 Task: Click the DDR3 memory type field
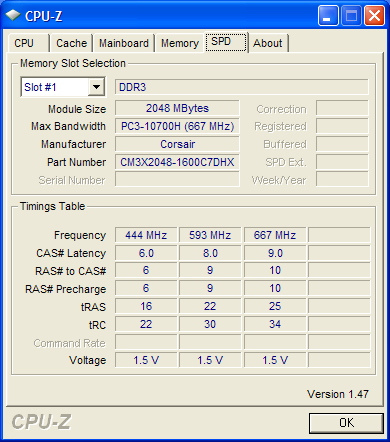[242, 87]
